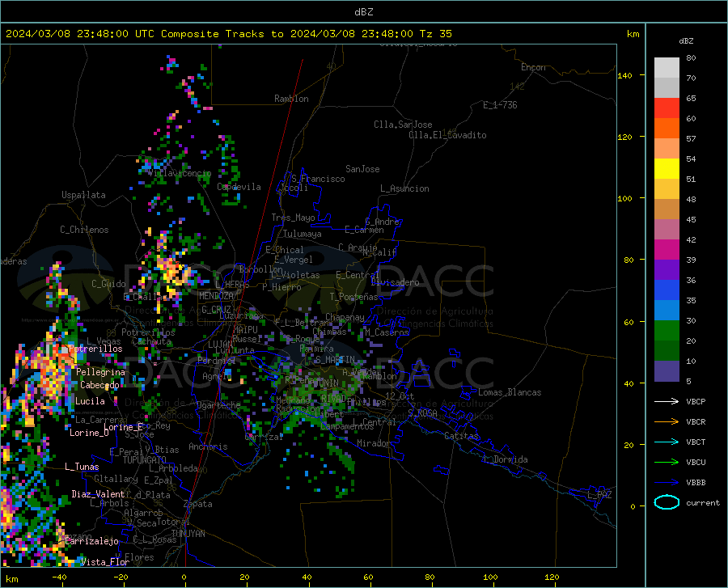Screen dimensions: 728x588
Task: Click the Divisadero label
Action: [x=395, y=282]
